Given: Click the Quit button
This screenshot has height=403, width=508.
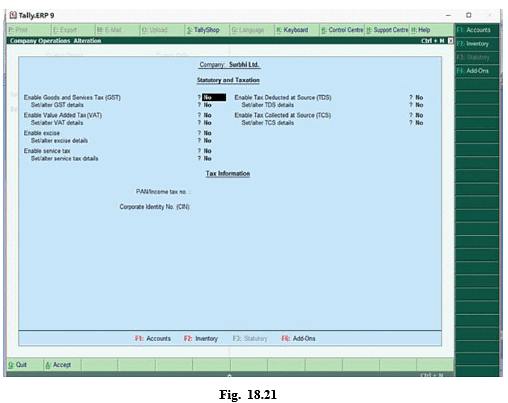Looking at the screenshot, I should click(x=25, y=365).
